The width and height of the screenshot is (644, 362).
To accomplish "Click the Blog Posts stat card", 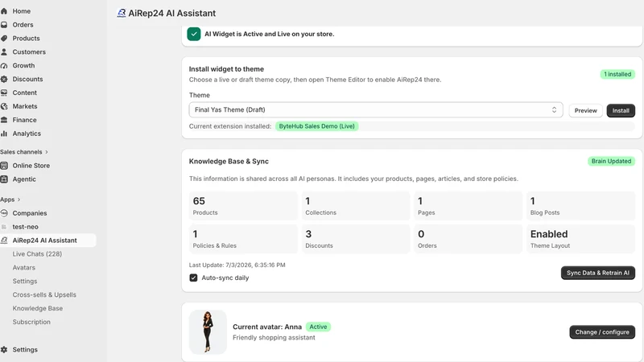I will click(x=580, y=206).
